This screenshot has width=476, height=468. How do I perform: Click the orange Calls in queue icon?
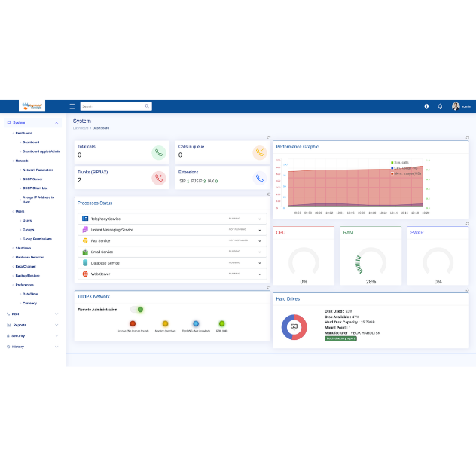tap(260, 152)
